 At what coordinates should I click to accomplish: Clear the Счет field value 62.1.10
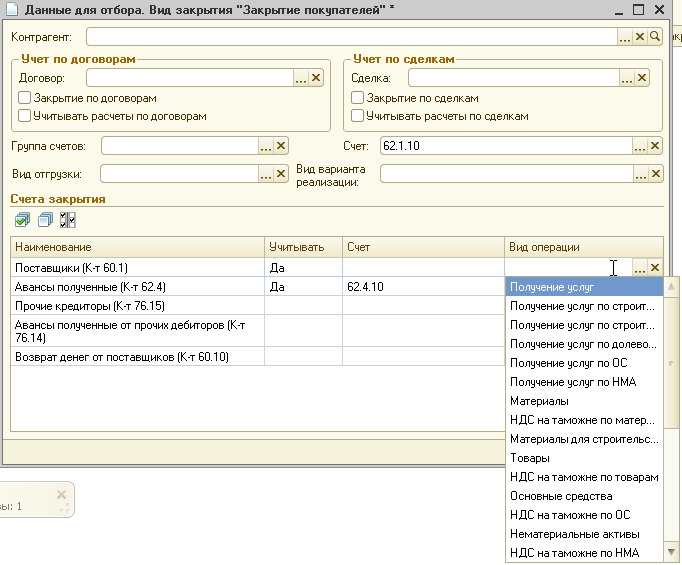pyautogui.click(x=655, y=146)
